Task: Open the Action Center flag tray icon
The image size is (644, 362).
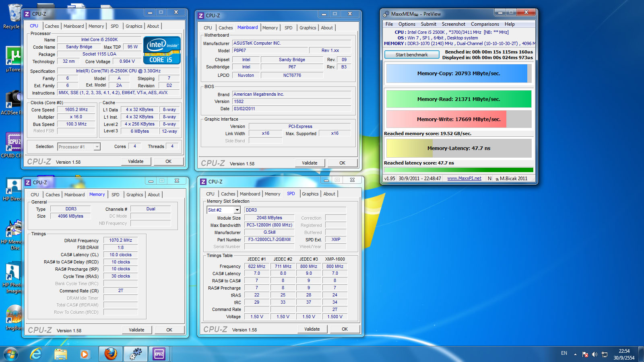Action: (585, 354)
